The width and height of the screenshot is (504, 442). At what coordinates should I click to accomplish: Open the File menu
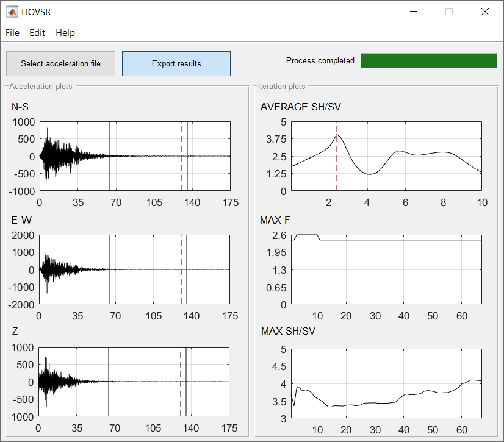pos(13,33)
